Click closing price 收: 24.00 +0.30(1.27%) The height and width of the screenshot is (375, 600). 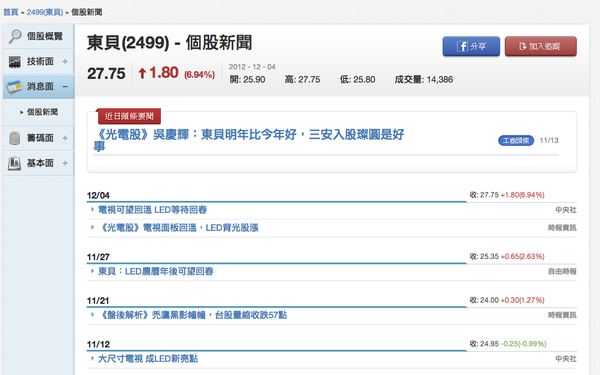(x=507, y=300)
